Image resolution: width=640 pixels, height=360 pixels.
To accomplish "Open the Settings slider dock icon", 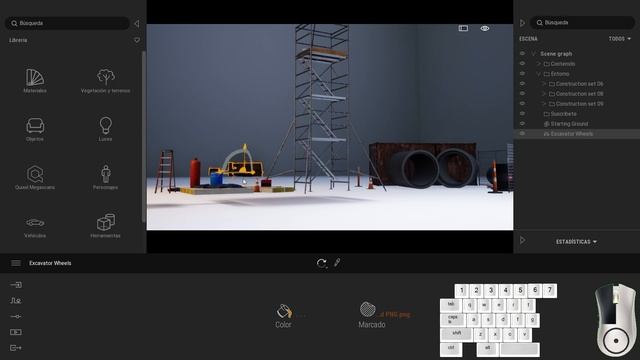I will point(16,316).
